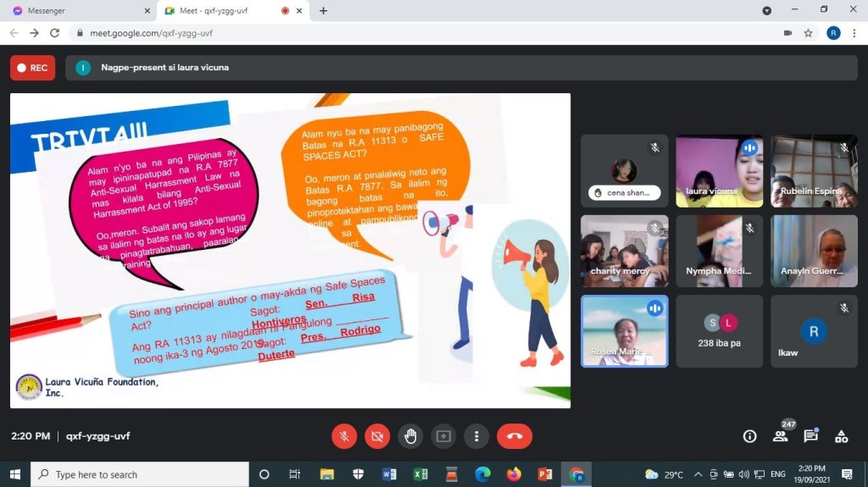868x487 pixels.
Task: Open Chrome three-dot menu
Action: pyautogui.click(x=854, y=33)
